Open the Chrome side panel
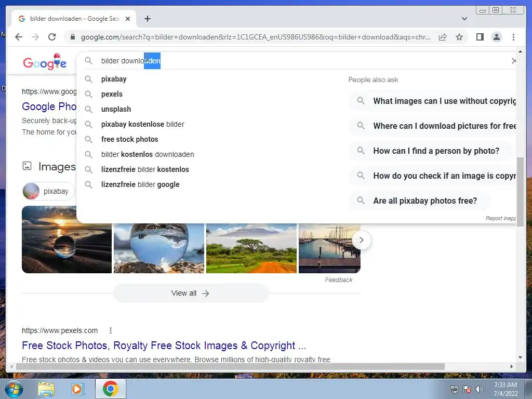532x399 pixels. point(480,37)
